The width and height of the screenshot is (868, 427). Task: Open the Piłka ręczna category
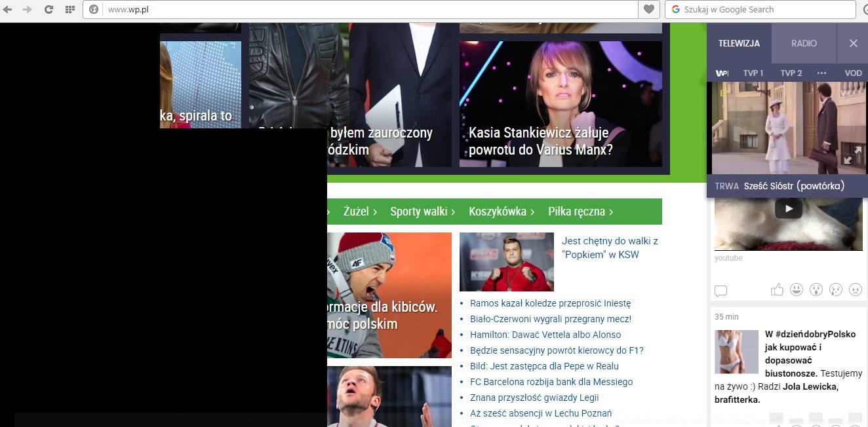[581, 212]
